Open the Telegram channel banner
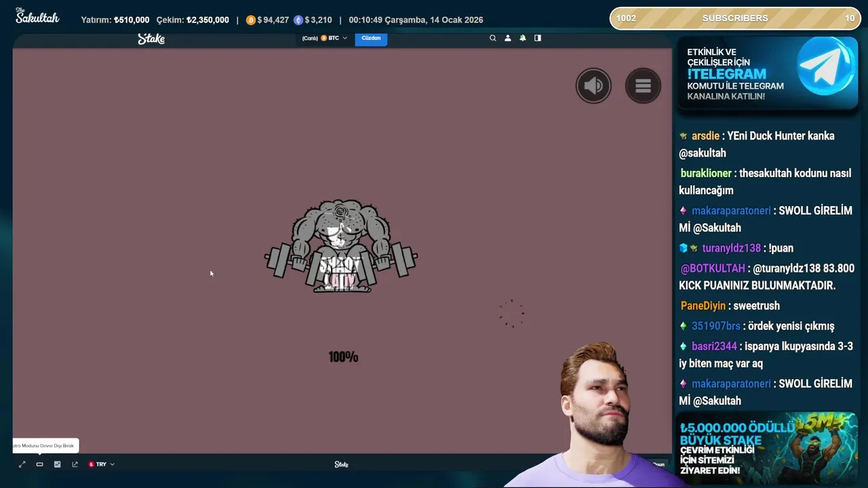 pyautogui.click(x=768, y=73)
